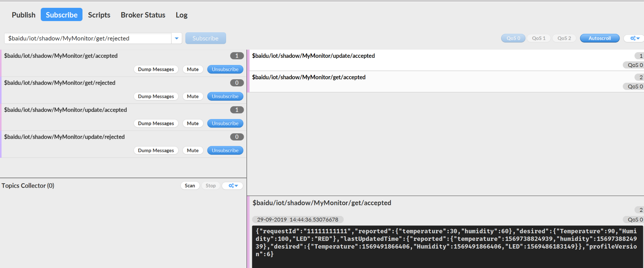Click the message count badge for get/accepted subscription
644x268 pixels.
pos(237,56)
